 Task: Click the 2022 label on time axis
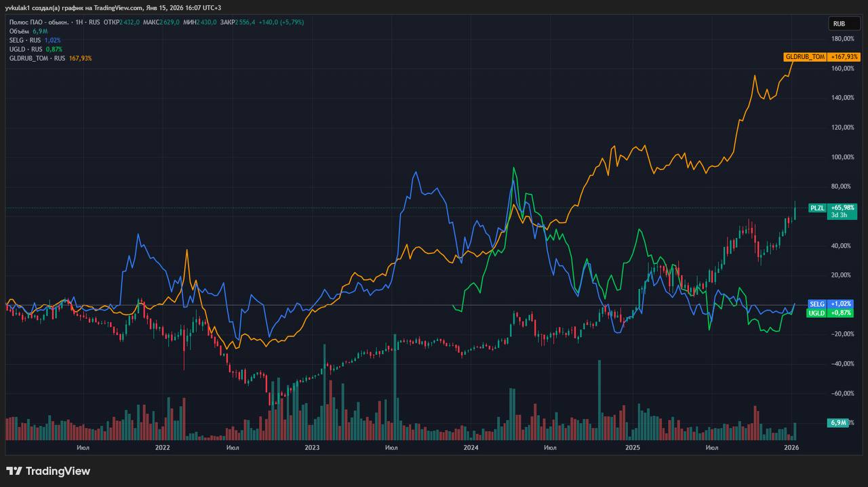pos(162,448)
